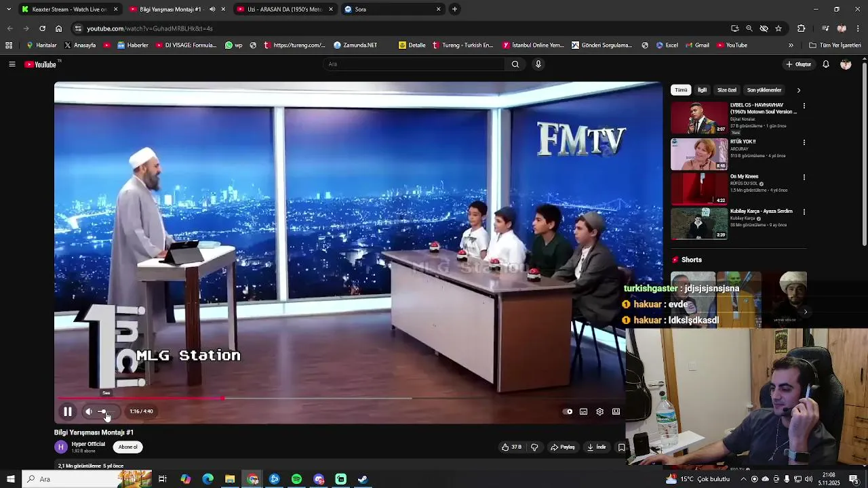This screenshot has width=868, height=488.
Task: Go to browser home page icon
Action: coord(58,28)
